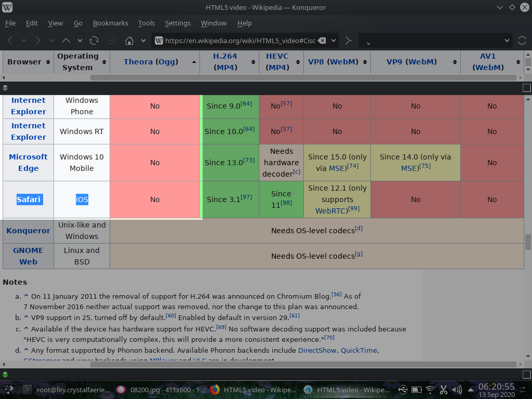Toggle bottom view's link checkbox

[527, 375]
